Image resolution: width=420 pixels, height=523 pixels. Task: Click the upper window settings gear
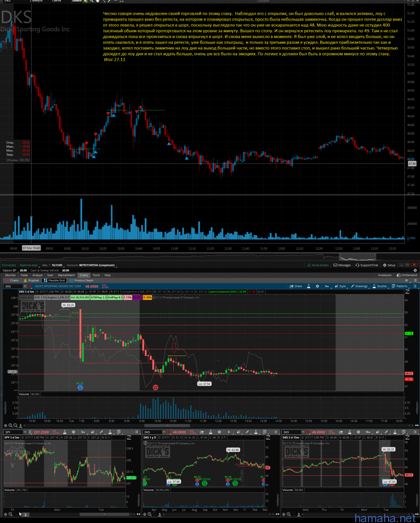point(415,270)
